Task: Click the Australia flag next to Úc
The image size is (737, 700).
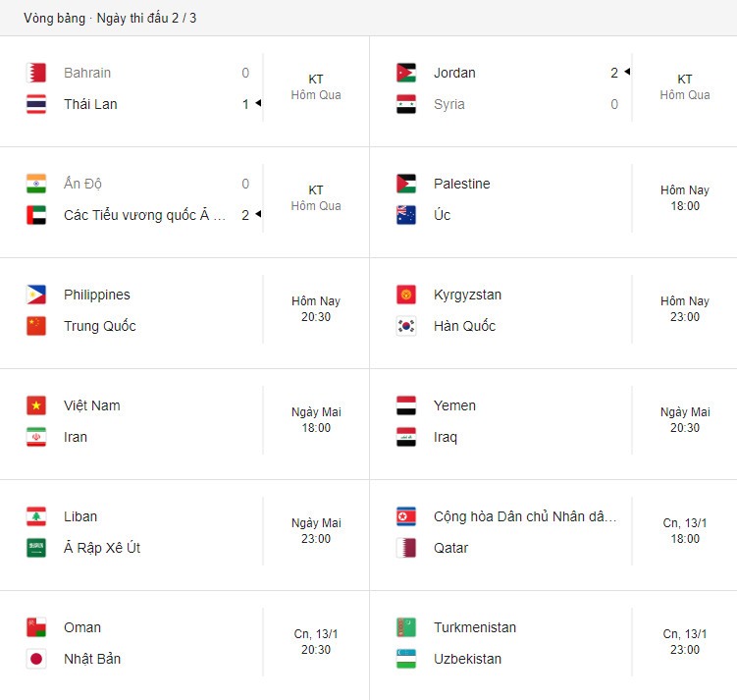Action: pyautogui.click(x=406, y=215)
